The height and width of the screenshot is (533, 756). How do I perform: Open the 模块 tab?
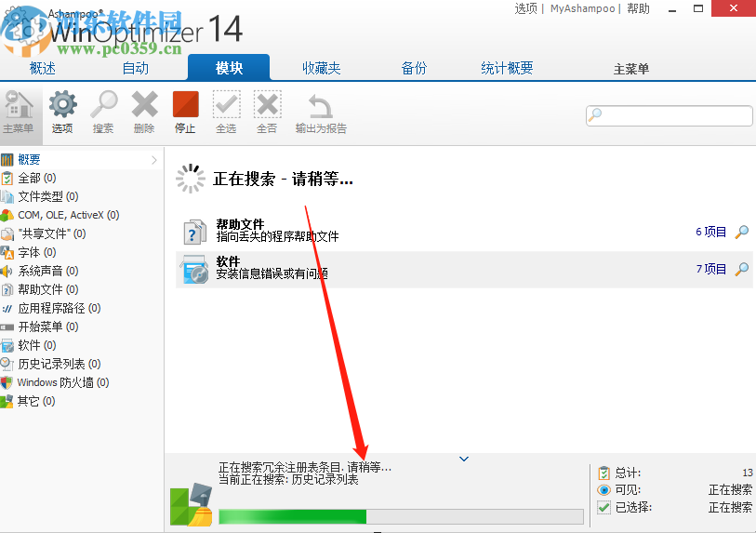[229, 68]
